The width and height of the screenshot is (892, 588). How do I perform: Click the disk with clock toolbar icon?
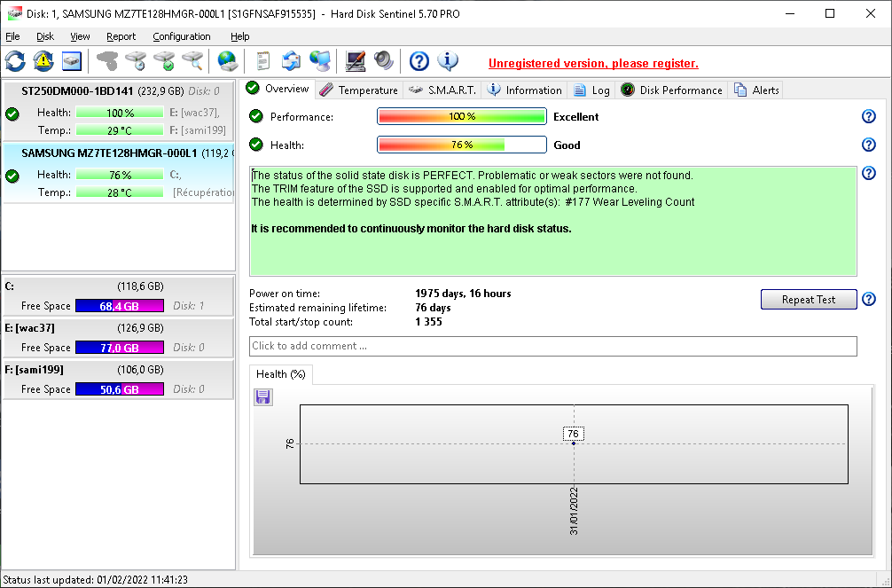coord(136,61)
